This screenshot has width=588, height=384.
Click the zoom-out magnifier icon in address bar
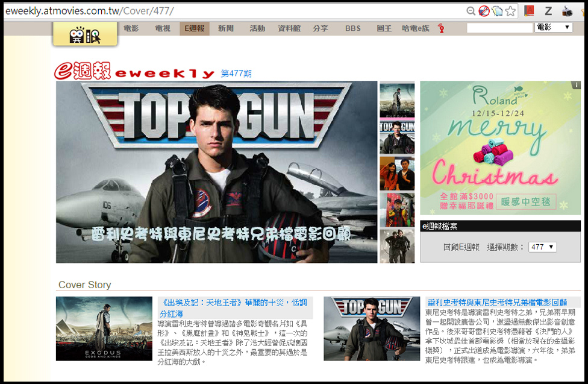(471, 11)
